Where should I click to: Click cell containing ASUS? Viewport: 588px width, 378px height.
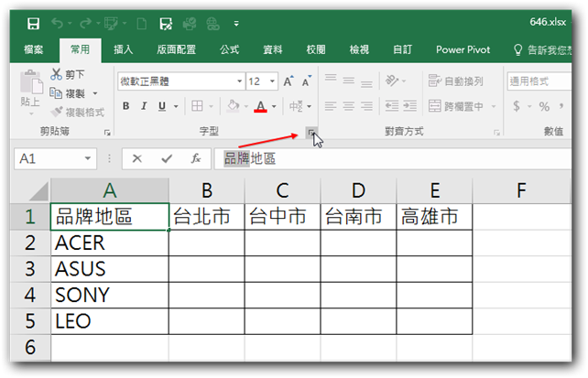[110, 269]
